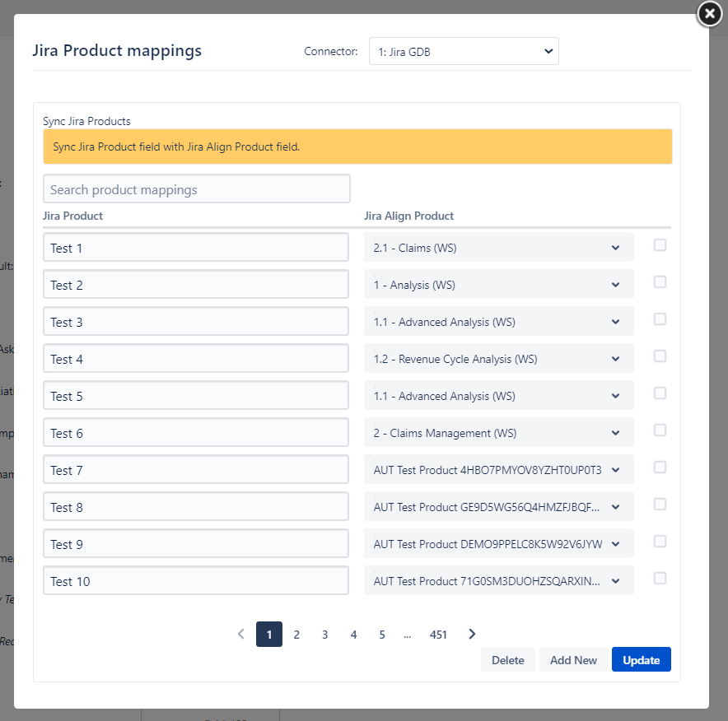Open Test 7's AUT Test Product dropdown
The width and height of the screenshot is (728, 721).
pyautogui.click(x=498, y=470)
